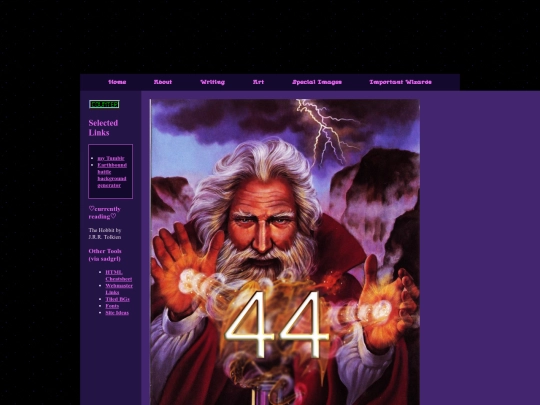Click the green hit counter badge
Image resolution: width=540 pixels, height=405 pixels.
click(104, 104)
